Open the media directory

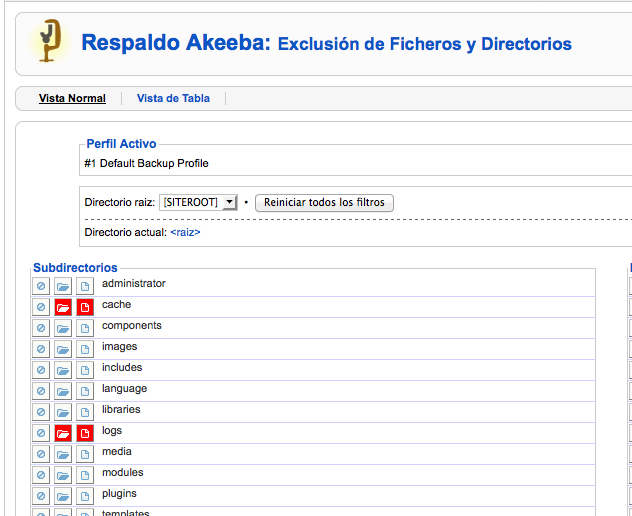tap(117, 451)
